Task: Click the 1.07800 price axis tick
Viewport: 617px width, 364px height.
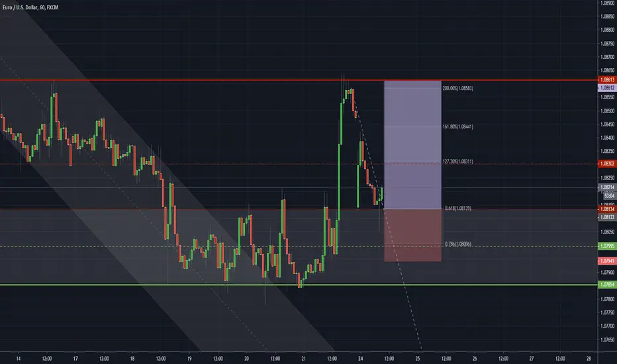Action: coord(607,299)
